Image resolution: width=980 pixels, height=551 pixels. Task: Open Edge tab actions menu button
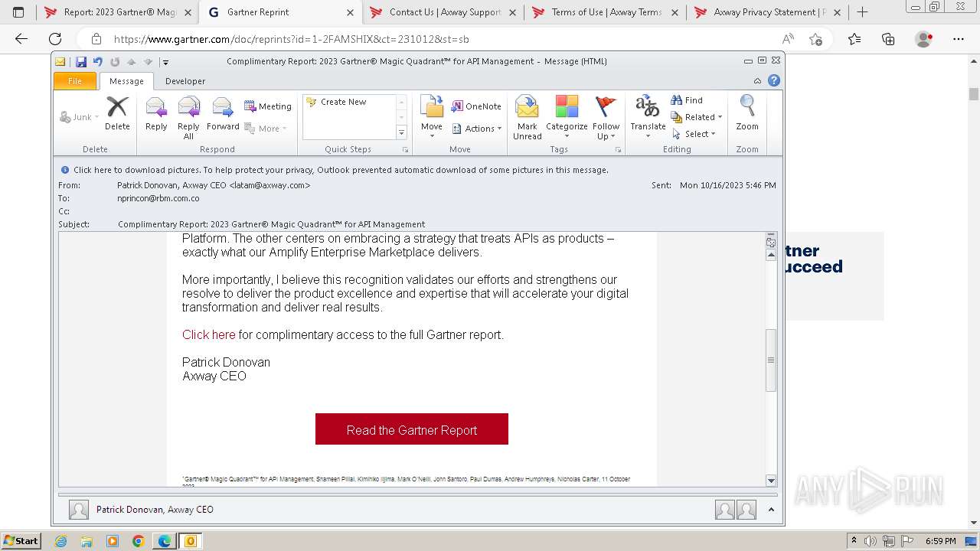coord(18,12)
